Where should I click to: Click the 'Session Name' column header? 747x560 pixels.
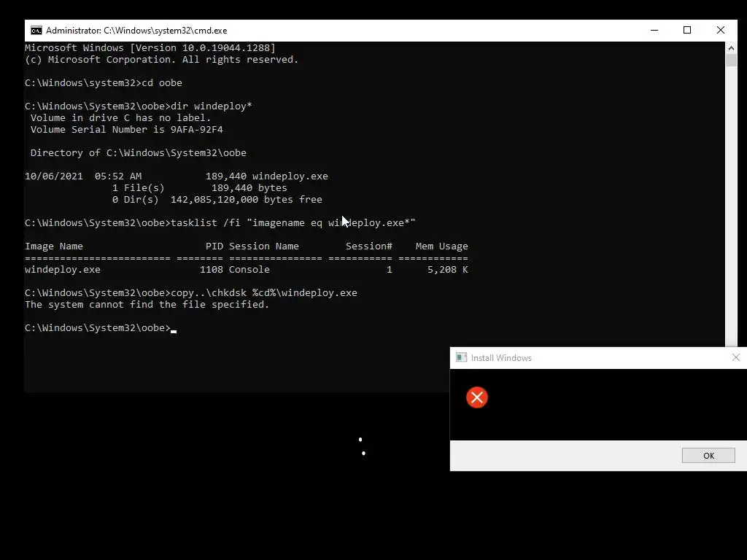click(x=264, y=246)
